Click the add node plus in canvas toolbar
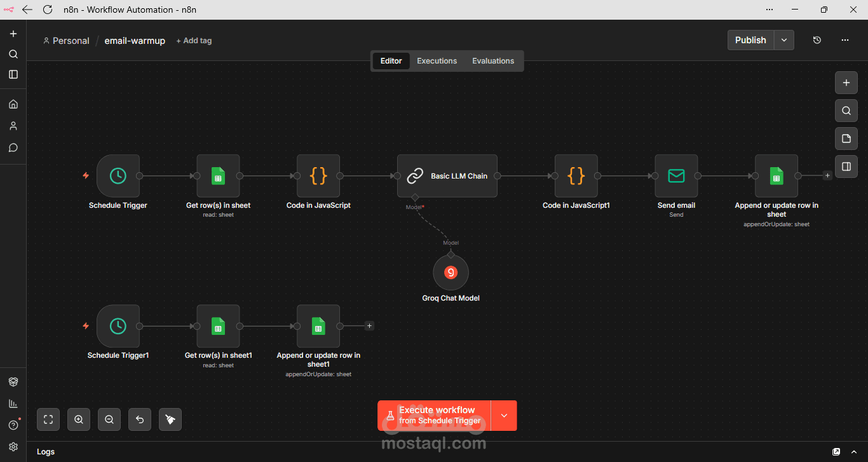This screenshot has height=462, width=868. [x=846, y=83]
